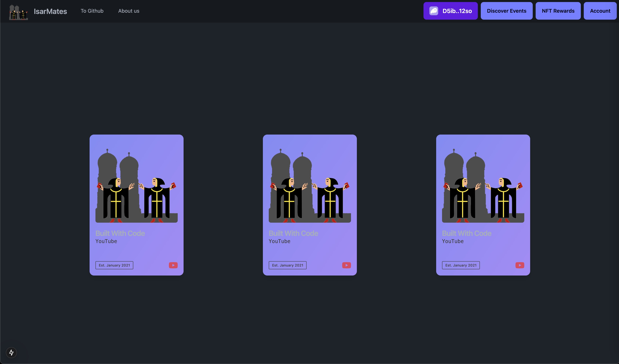The width and height of the screenshot is (619, 364).
Task: Open the To Github link
Action: pos(92,11)
